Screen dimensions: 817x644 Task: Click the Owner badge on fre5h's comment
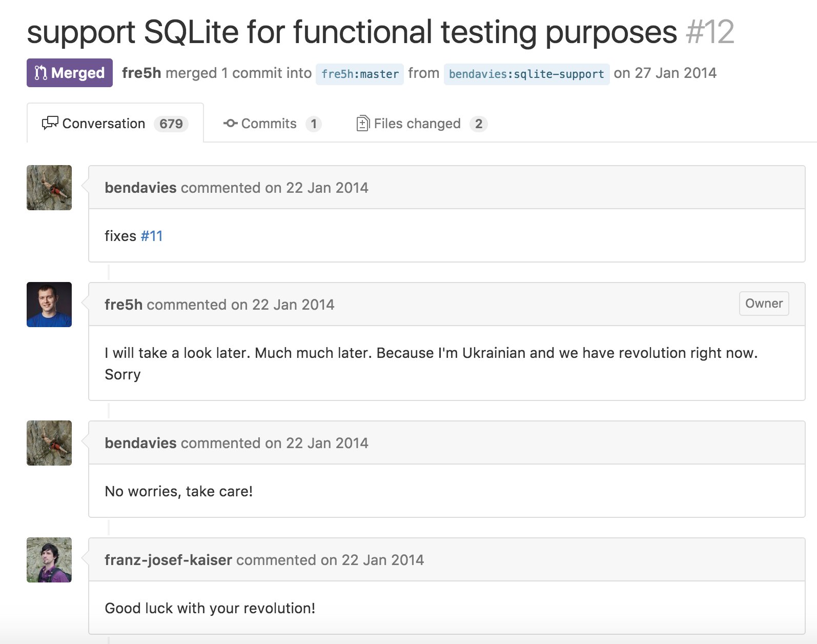point(764,304)
